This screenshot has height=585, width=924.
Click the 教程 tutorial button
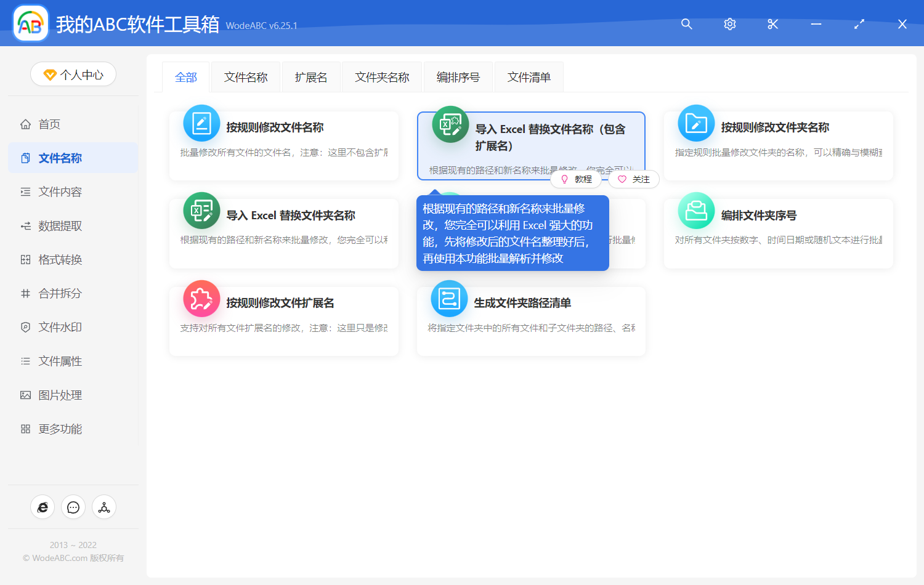coord(576,179)
